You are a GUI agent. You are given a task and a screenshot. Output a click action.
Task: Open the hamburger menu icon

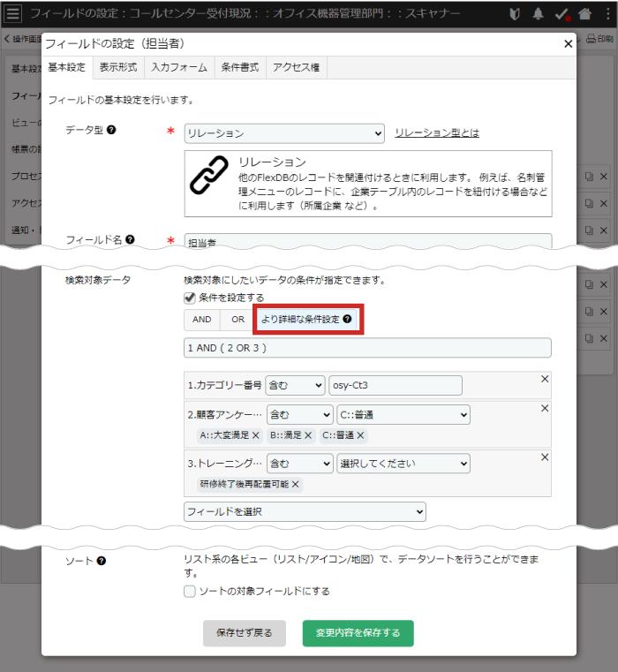pos(13,14)
